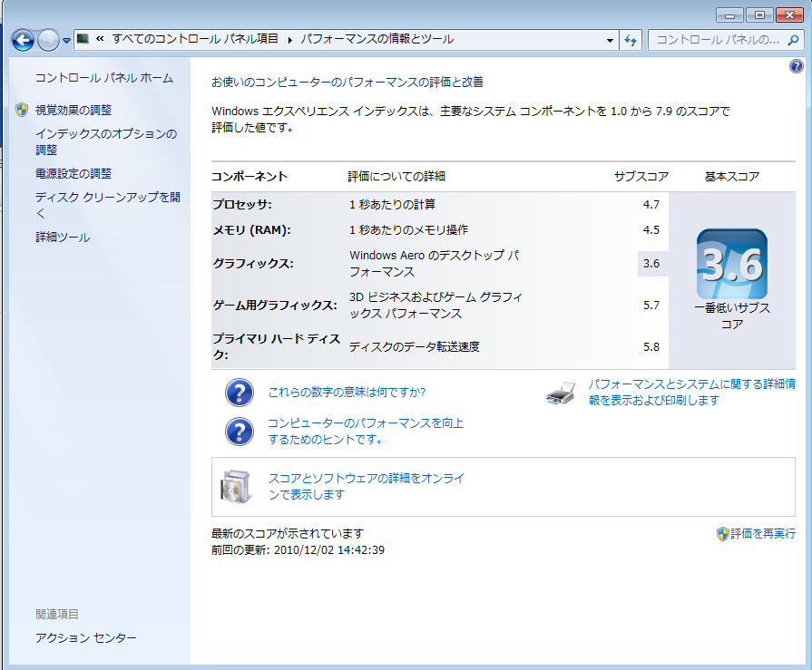Viewport: 812px width, 670px height.
Task: Open the blue help icon at top right
Action: (x=796, y=66)
